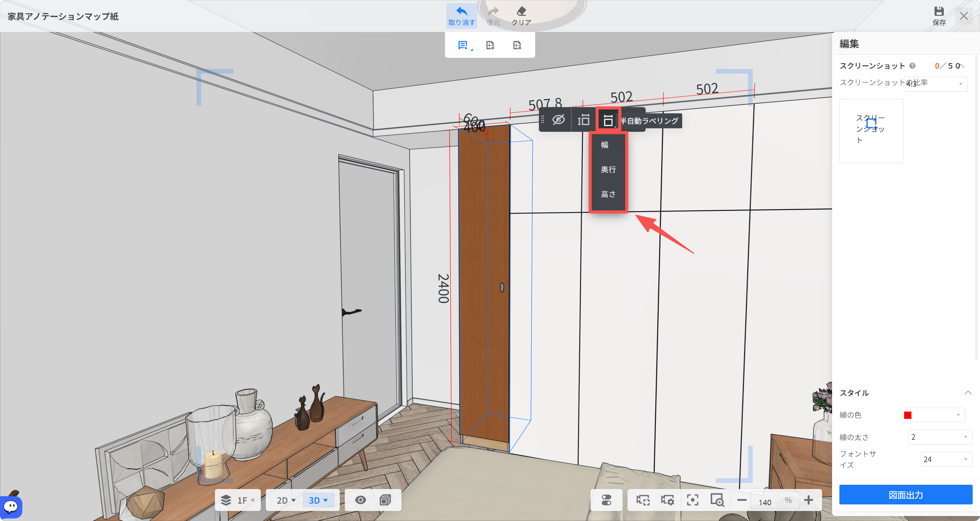The image size is (980, 521).
Task: Select the blue annotation select tool
Action: point(463,45)
